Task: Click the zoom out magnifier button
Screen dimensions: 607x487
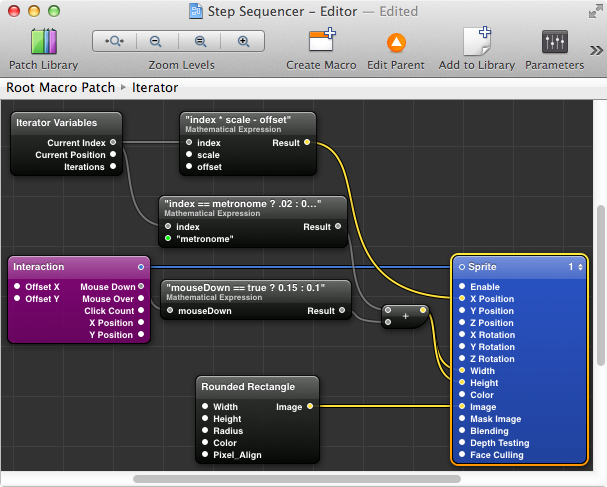Action: pos(156,41)
